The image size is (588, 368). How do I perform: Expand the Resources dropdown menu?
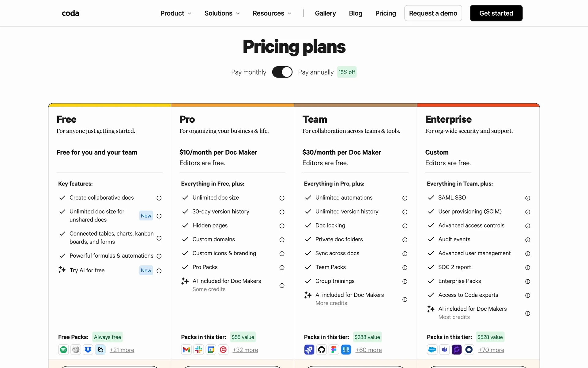[272, 13]
